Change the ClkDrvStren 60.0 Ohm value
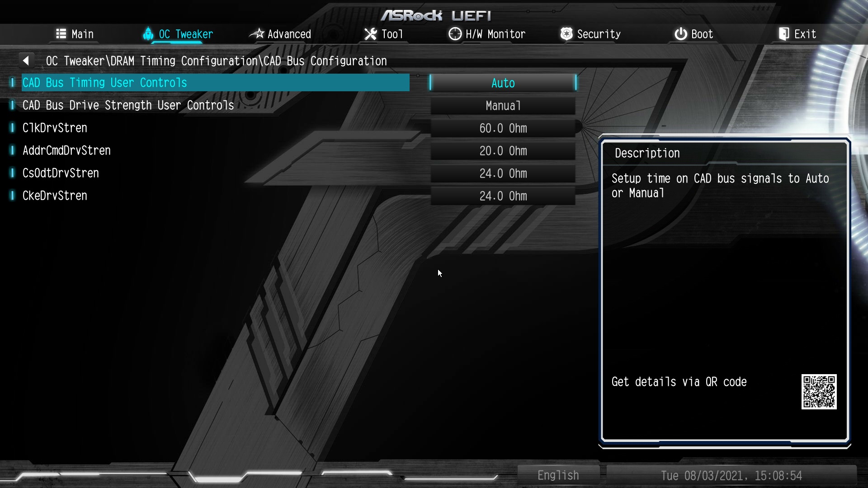 [503, 128]
